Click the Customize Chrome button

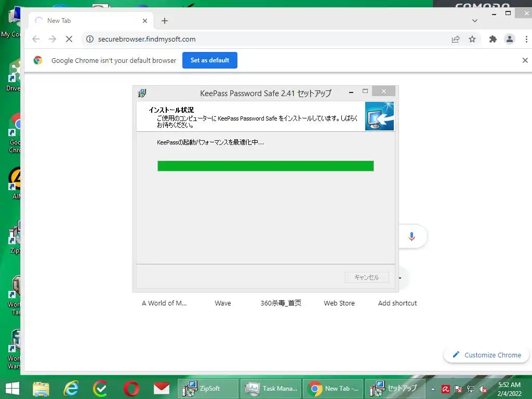[486, 355]
